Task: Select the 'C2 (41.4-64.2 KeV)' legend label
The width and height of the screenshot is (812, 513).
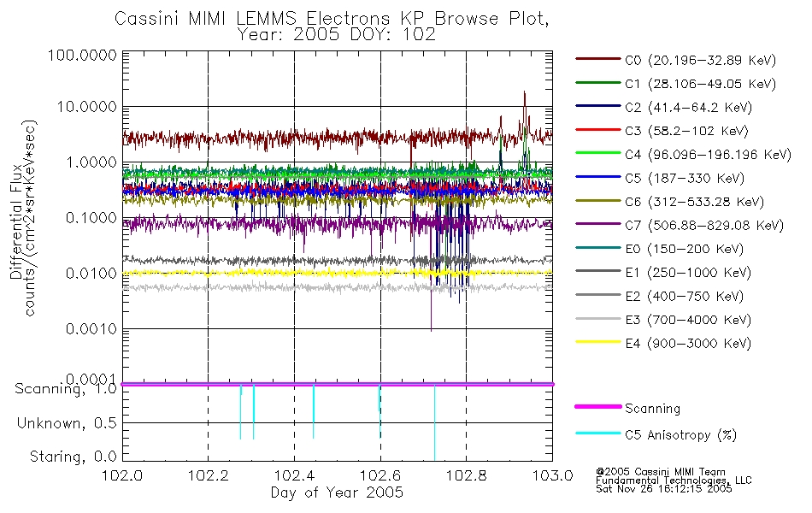Action: coord(689,108)
